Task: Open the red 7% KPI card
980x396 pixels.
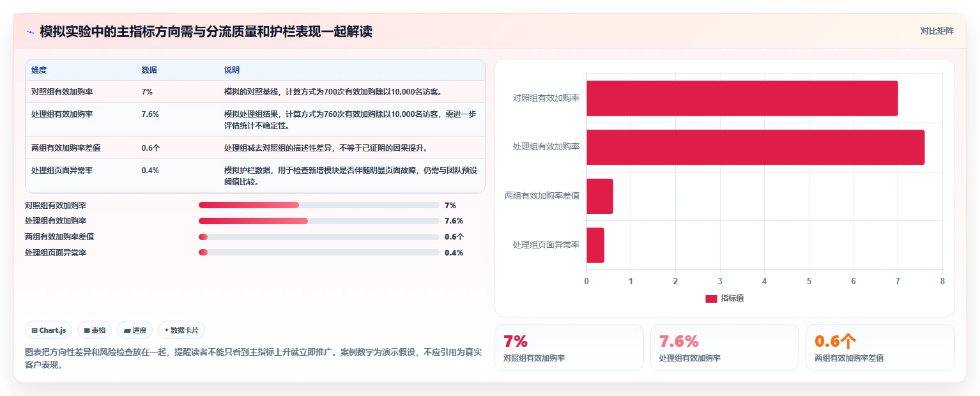Action: [x=569, y=347]
